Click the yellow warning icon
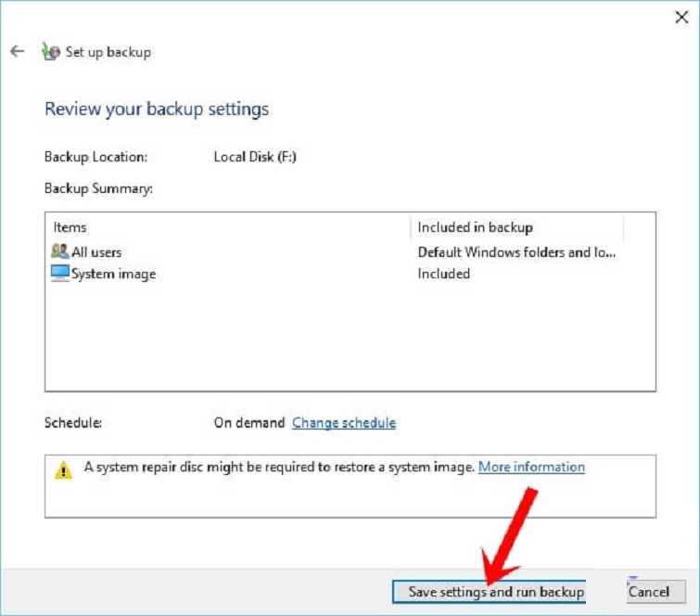This screenshot has height=616, width=700. (x=63, y=470)
